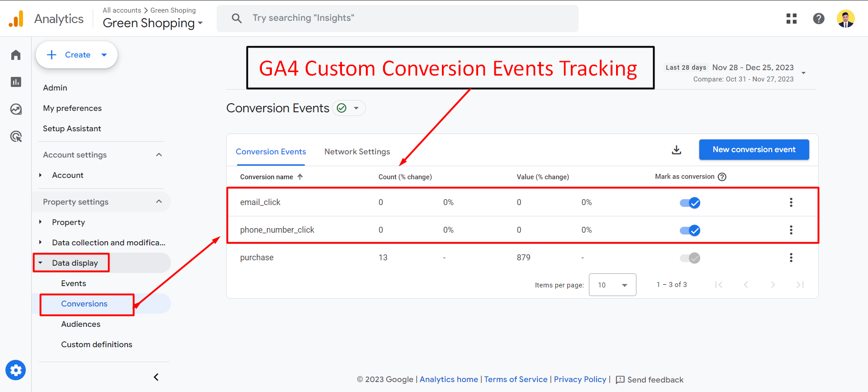This screenshot has height=392, width=868.
Task: Open the Items per page dropdown
Action: [612, 285]
